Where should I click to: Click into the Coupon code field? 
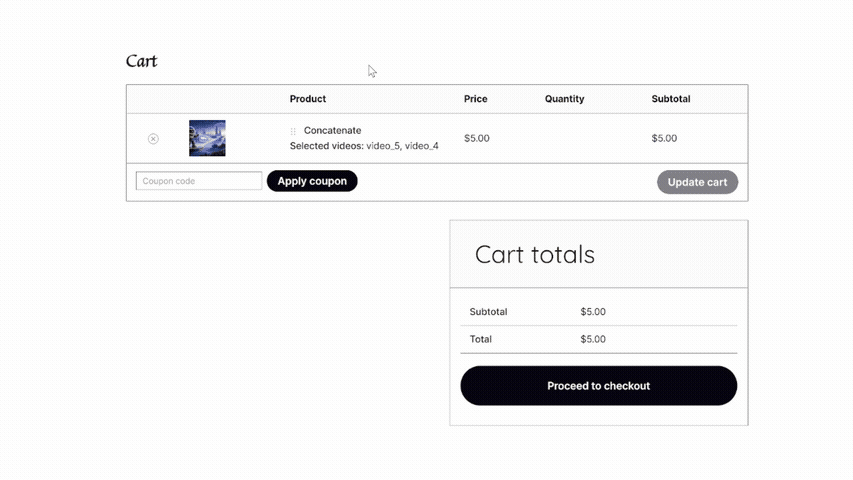click(x=199, y=181)
